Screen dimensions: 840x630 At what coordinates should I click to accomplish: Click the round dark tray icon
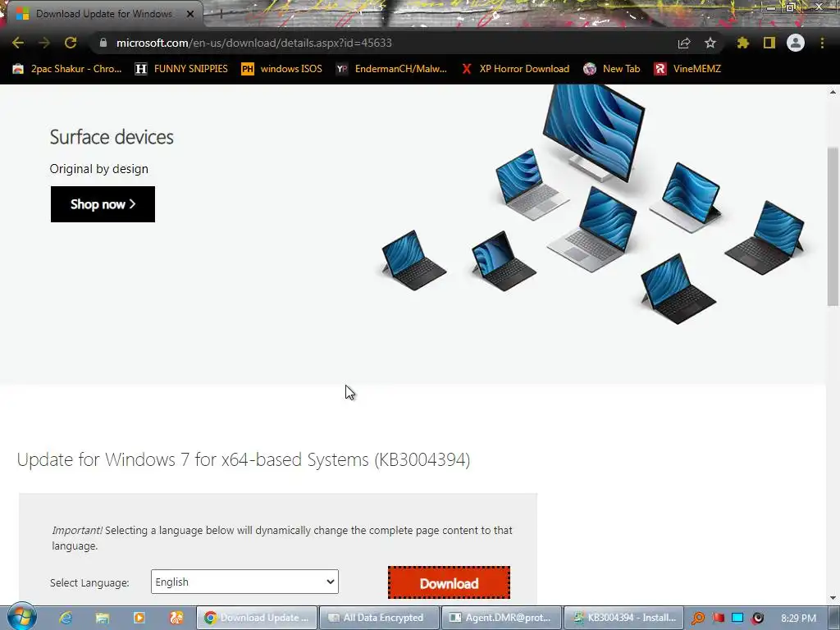(x=757, y=618)
